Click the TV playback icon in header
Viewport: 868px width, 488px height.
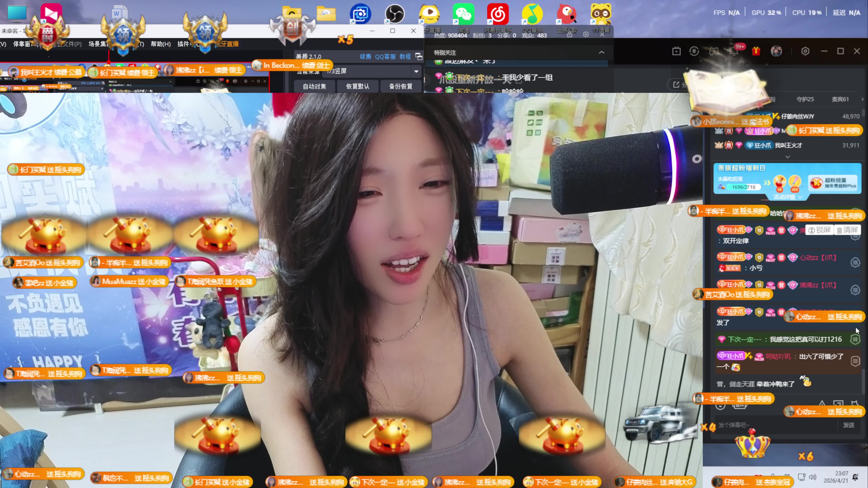(676, 51)
